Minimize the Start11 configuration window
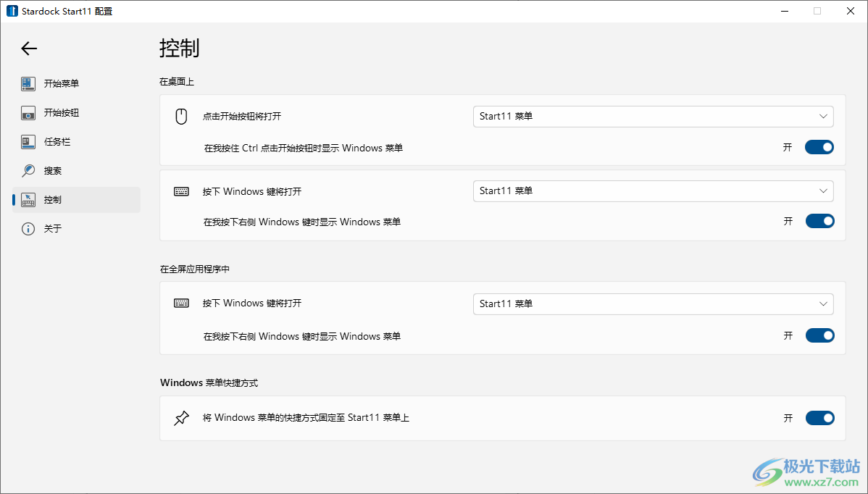 785,11
